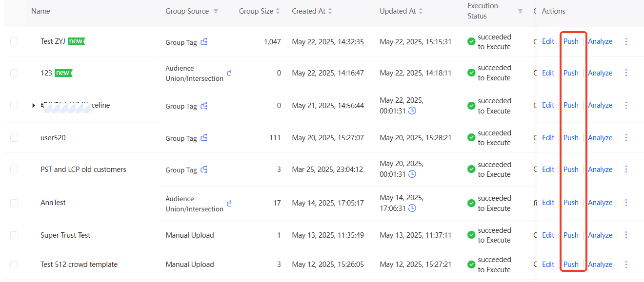The width and height of the screenshot is (644, 282).
Task: Click the clock icon beside AnnTest's update time
Action: pos(412,208)
